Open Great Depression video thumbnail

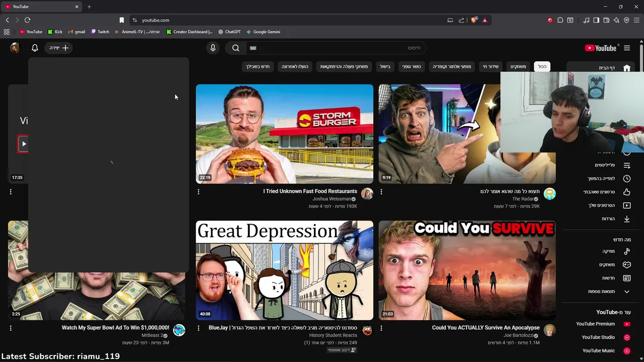point(284,270)
